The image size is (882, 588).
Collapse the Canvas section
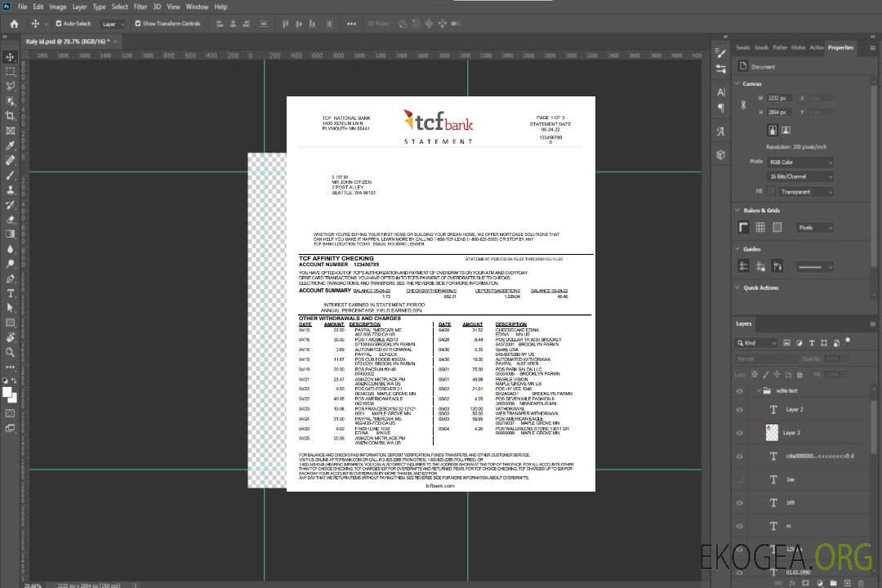[737, 84]
